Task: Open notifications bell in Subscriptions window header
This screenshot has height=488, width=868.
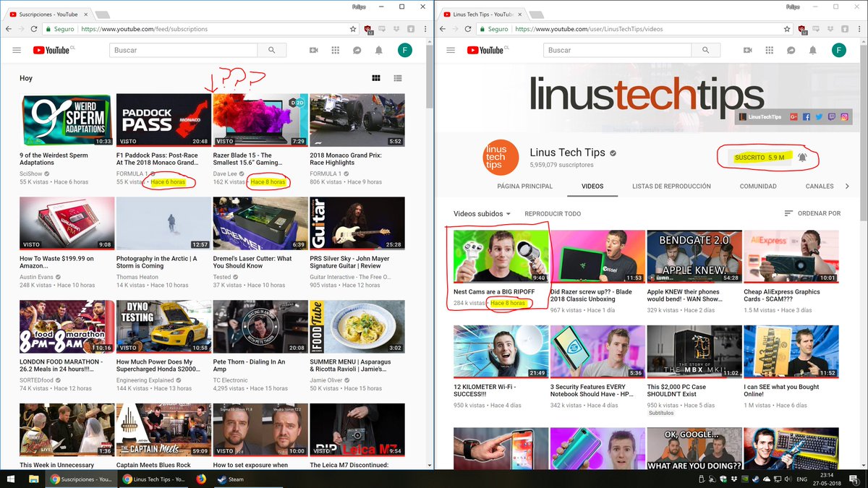Action: pos(379,50)
